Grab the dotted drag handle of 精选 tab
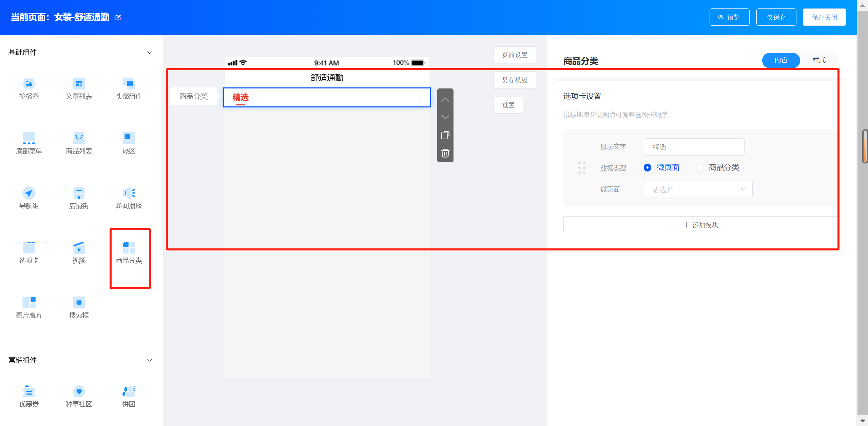 tap(581, 168)
